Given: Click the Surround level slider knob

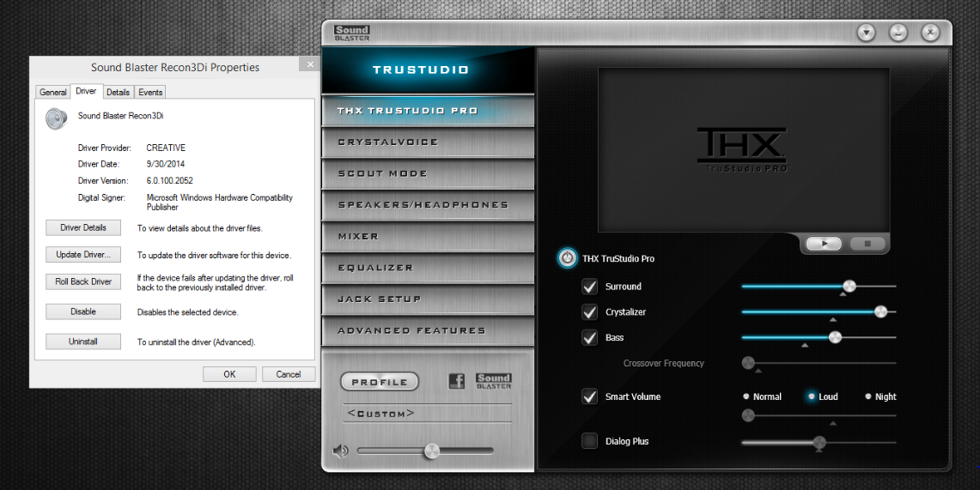Looking at the screenshot, I should pos(849,287).
